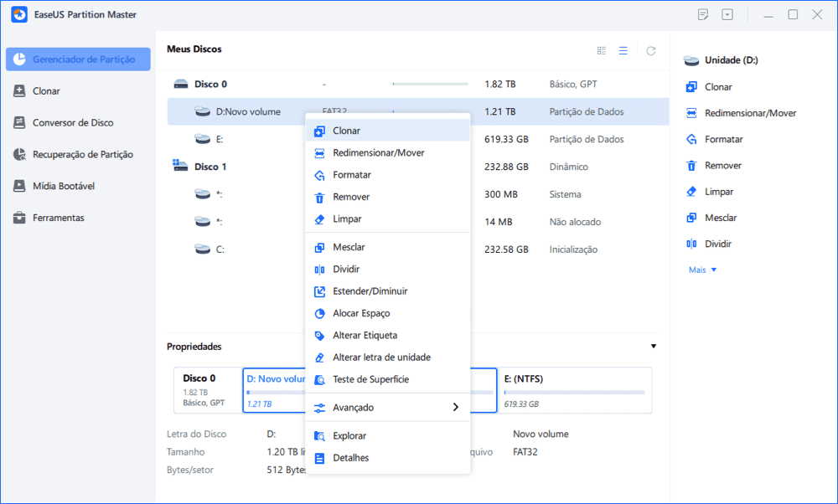Select E: (NTFS) block in disk map
The image size is (838, 504).
click(x=575, y=390)
